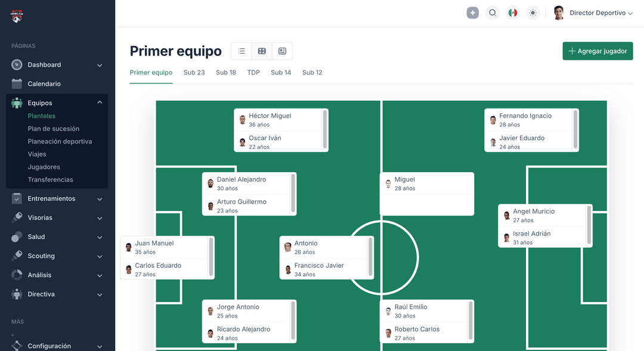Switch to card view of squad

[282, 51]
